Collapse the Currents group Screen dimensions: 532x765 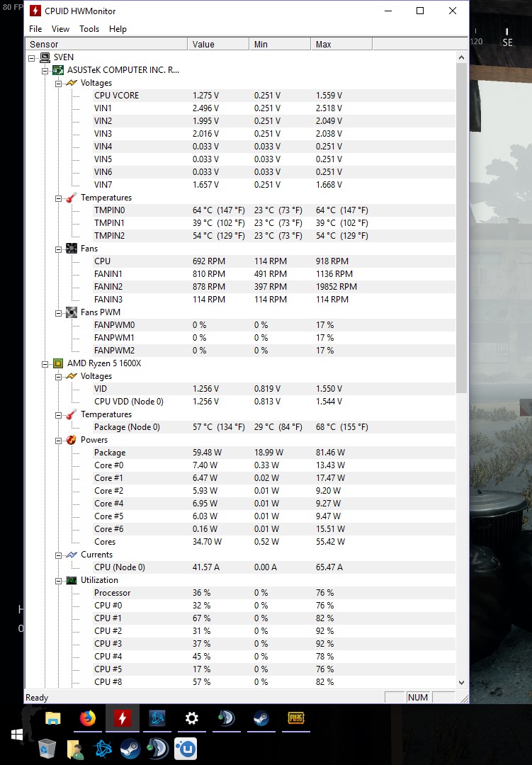58,555
